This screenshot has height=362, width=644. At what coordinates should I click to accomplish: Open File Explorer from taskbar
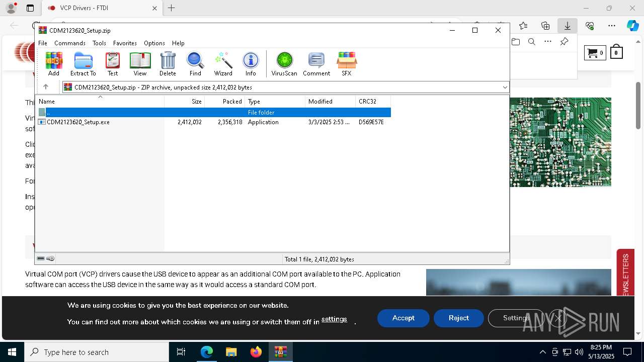(x=231, y=352)
